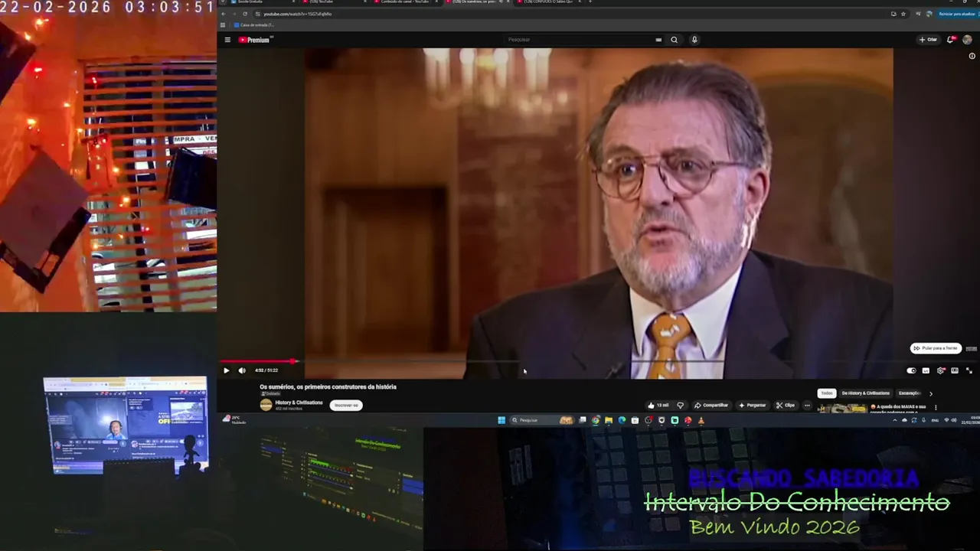
Task: Open options for A queda dos MAIAS video
Action: click(936, 407)
